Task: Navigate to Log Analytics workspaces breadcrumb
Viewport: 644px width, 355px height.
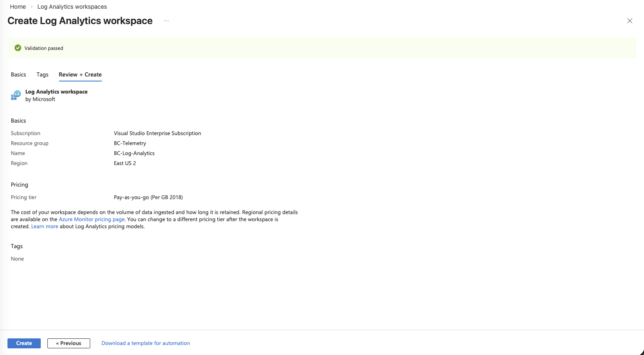Action: (72, 7)
